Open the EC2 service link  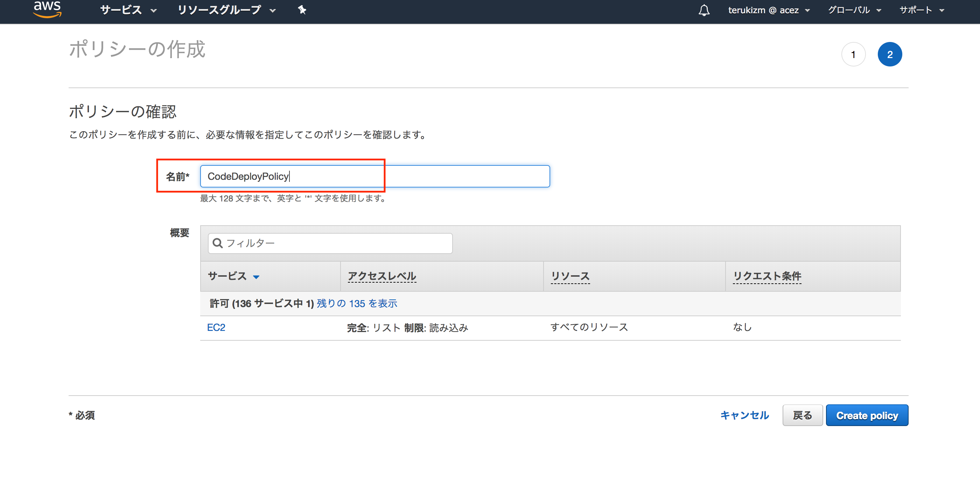[x=216, y=327]
